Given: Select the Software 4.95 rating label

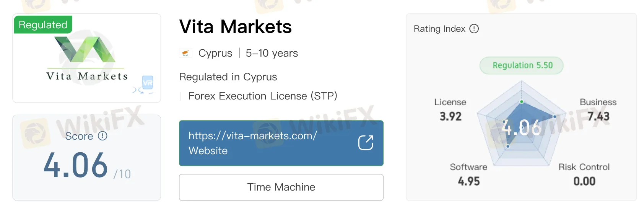Looking at the screenshot, I should click(x=468, y=174).
